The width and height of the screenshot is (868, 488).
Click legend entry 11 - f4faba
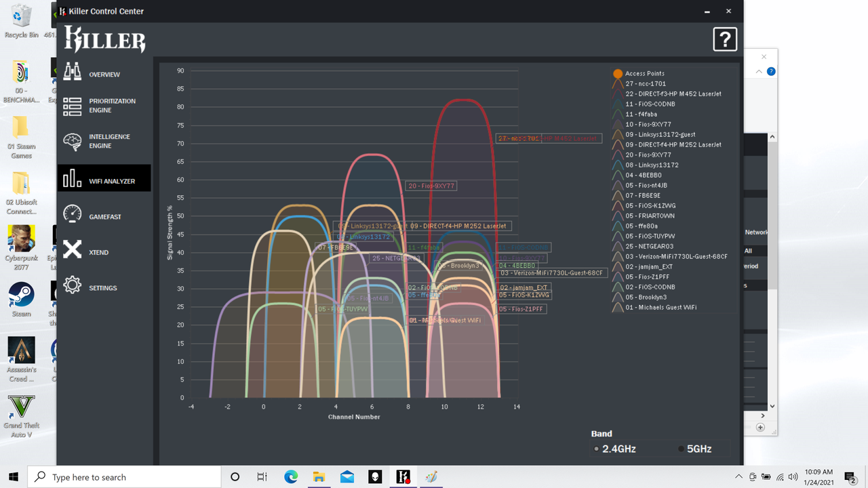click(x=641, y=115)
